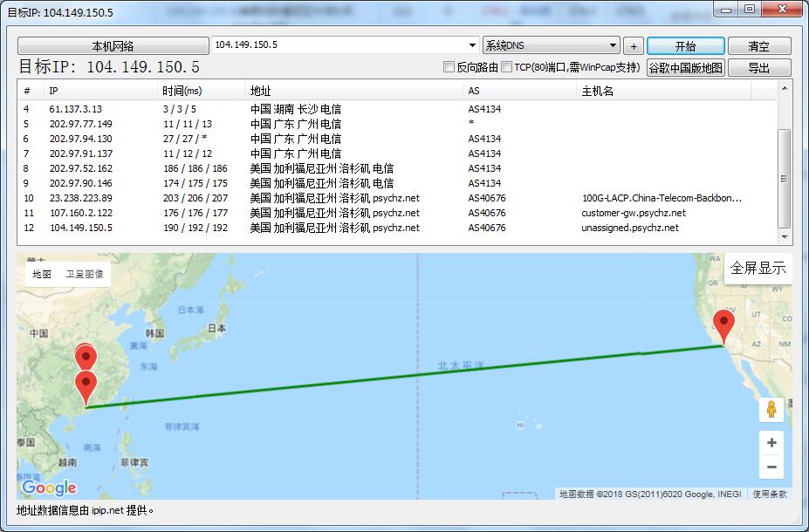Switch map to 卫星图像 view
Image resolution: width=809 pixels, height=532 pixels.
pyautogui.click(x=85, y=274)
